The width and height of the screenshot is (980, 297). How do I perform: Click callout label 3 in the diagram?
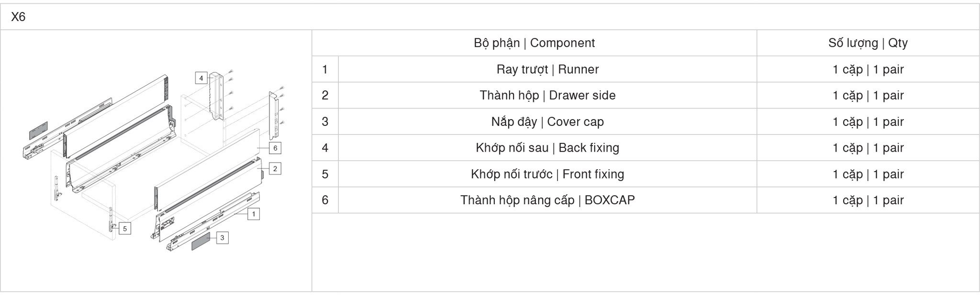click(222, 238)
